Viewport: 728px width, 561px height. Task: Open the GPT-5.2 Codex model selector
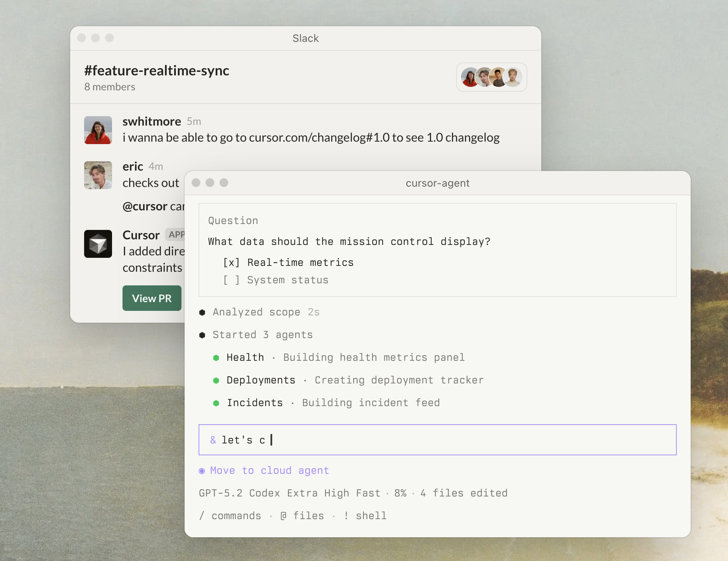290,493
